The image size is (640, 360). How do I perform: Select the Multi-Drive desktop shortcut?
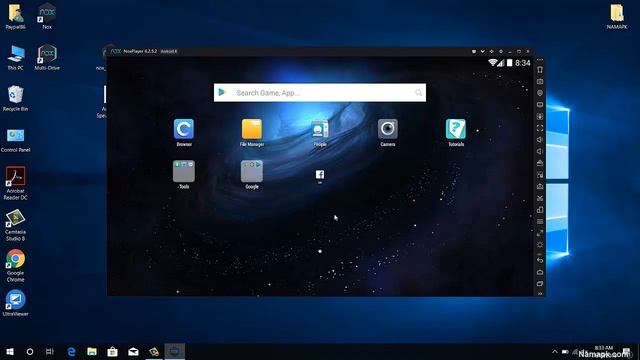click(47, 57)
